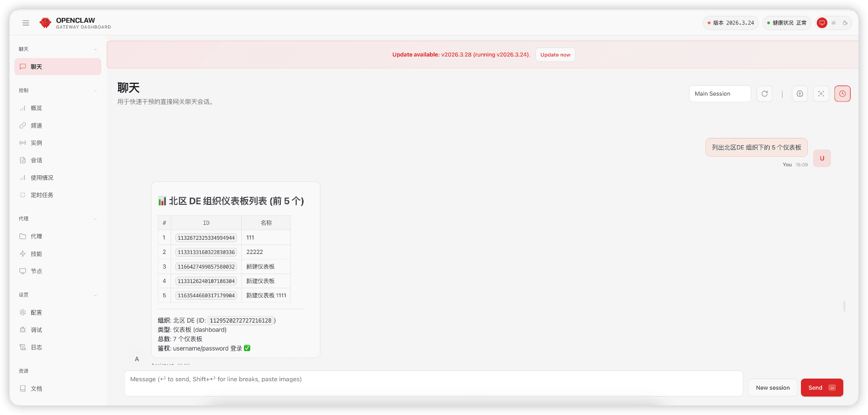Click the version 2026.3.24 status pill

click(x=731, y=23)
